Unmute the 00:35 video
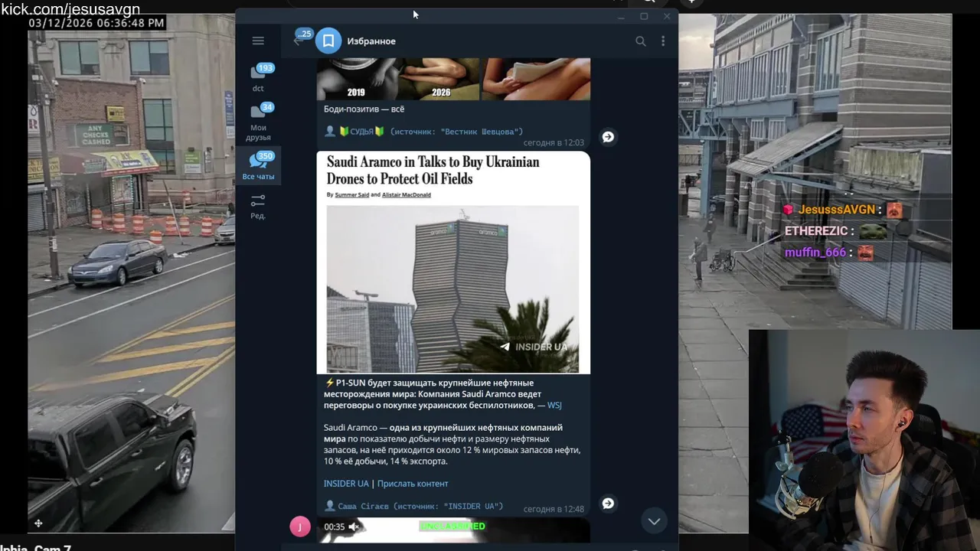Image resolution: width=980 pixels, height=551 pixels. pyautogui.click(x=354, y=527)
